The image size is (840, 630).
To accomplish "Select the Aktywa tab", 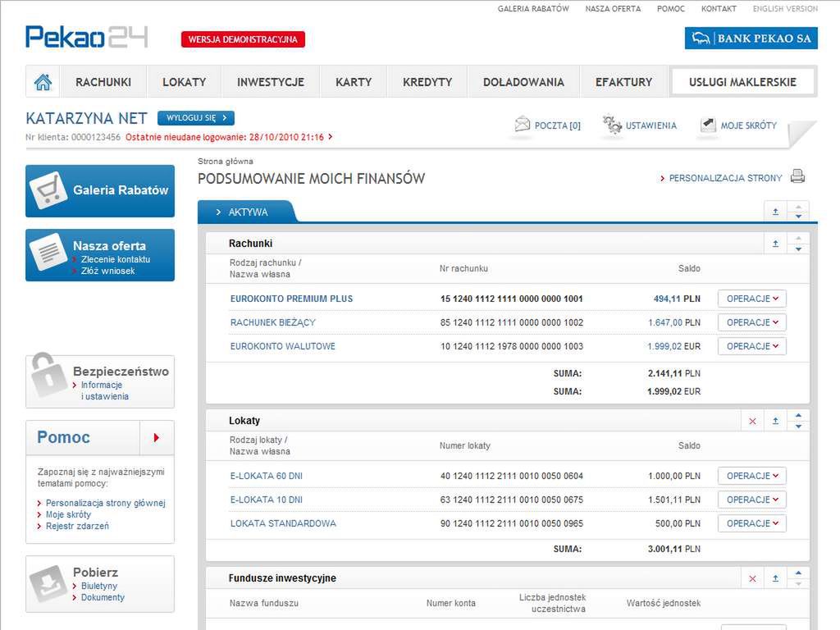I will (x=246, y=212).
